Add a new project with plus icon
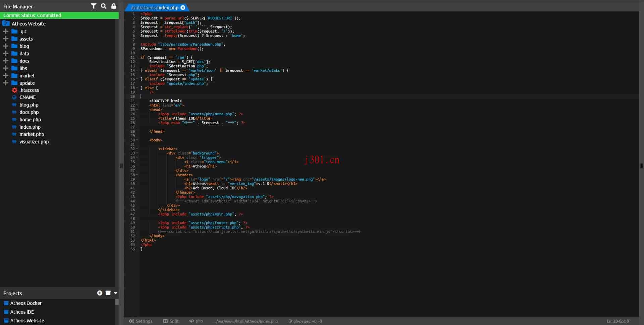The image size is (644, 325). point(100,293)
